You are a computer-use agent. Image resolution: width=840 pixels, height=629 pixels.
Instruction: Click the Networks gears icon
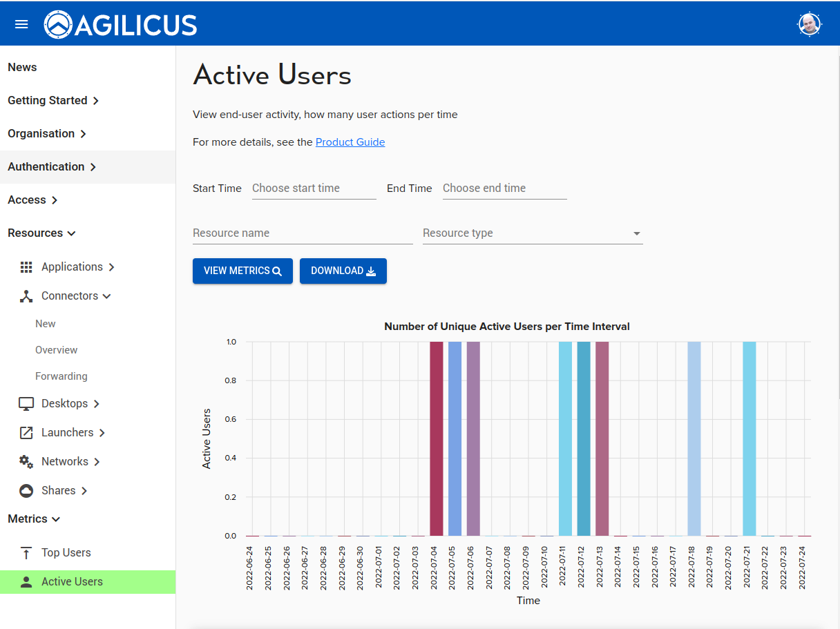pos(26,462)
